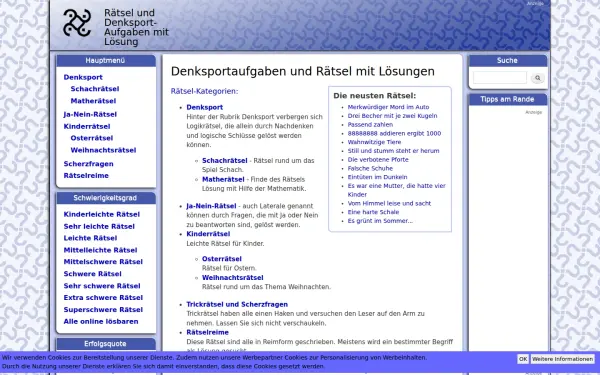Click the 'Erfolgsquote' panel header
Image resolution: width=600 pixels, height=375 pixels.
105,344
